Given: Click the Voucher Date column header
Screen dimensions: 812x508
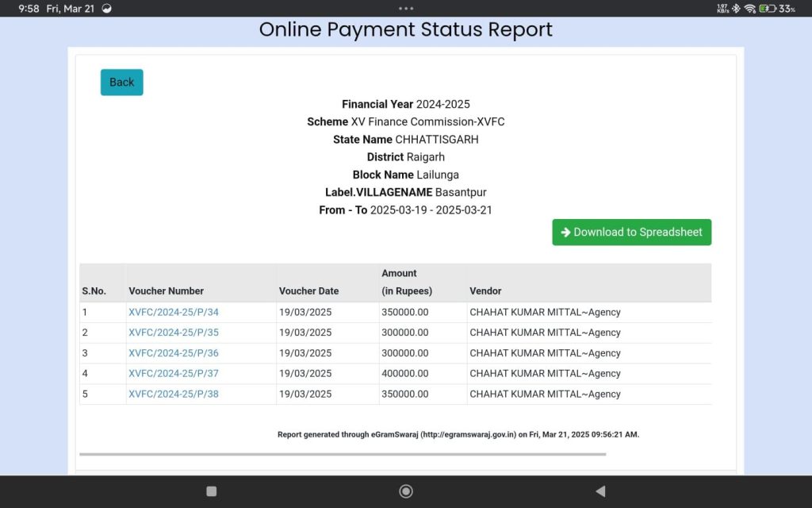Looking at the screenshot, I should [x=308, y=291].
